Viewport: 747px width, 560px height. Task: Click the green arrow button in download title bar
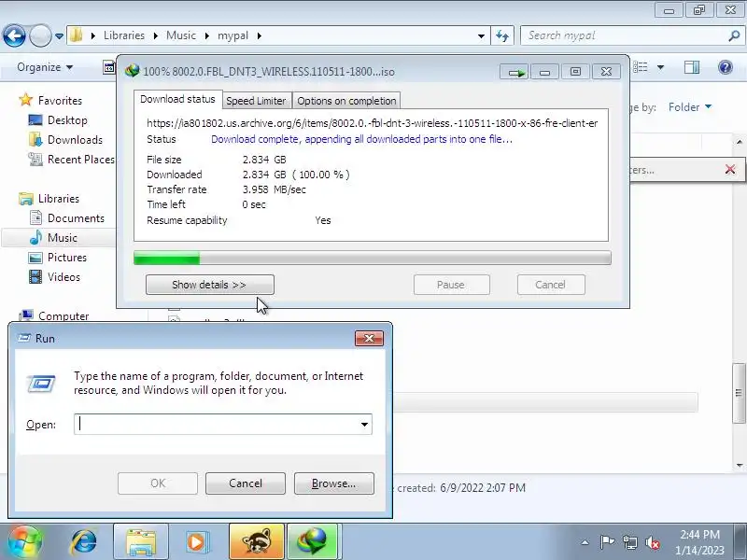[514, 72]
